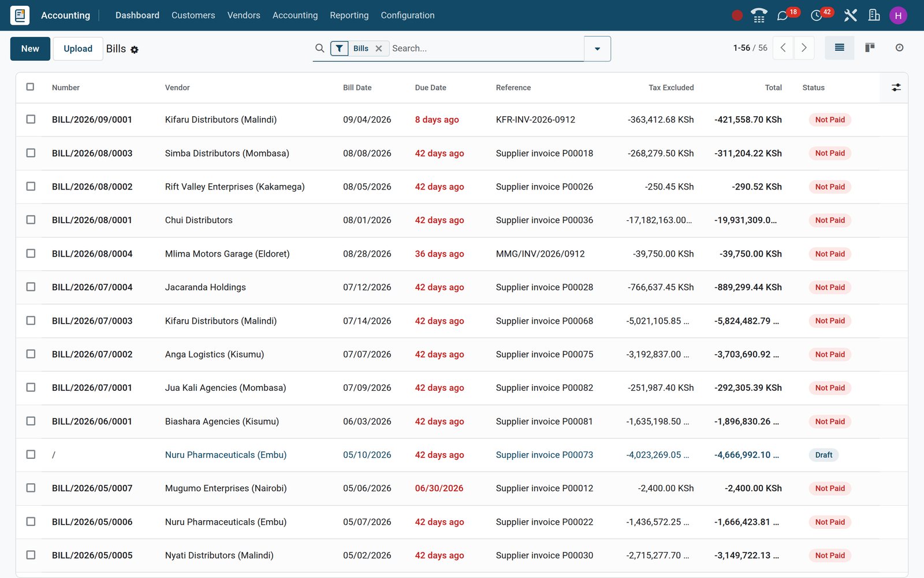Go to next page of bills
This screenshot has height=578, width=924.
click(804, 48)
